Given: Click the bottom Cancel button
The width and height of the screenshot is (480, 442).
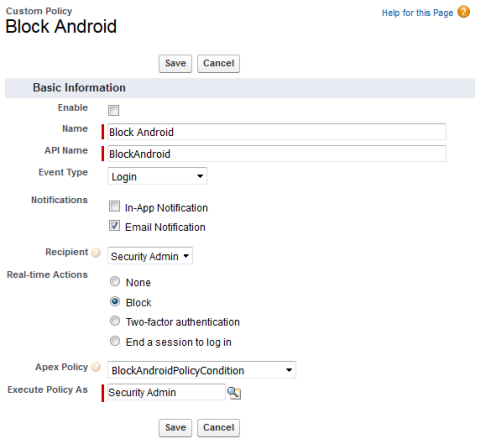Looking at the screenshot, I should pyautogui.click(x=218, y=428).
